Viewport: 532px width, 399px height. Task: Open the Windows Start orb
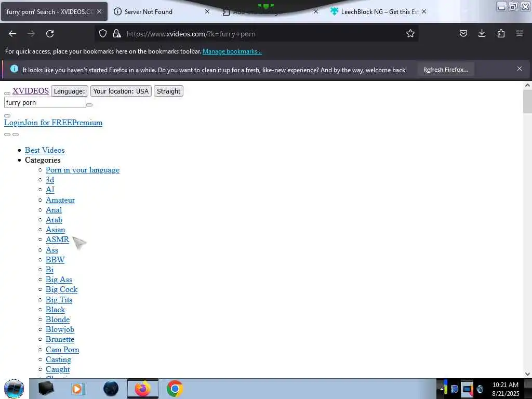pos(14,389)
